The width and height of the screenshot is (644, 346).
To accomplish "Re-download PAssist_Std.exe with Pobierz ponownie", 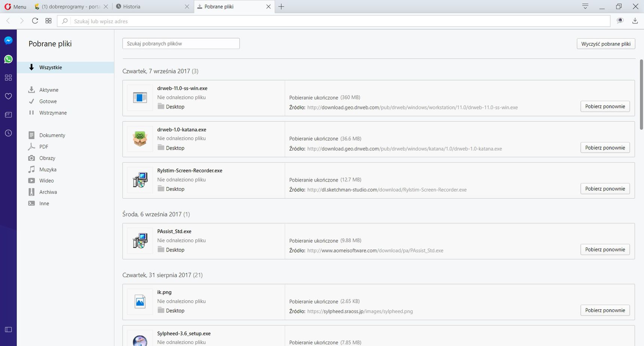I will [605, 250].
